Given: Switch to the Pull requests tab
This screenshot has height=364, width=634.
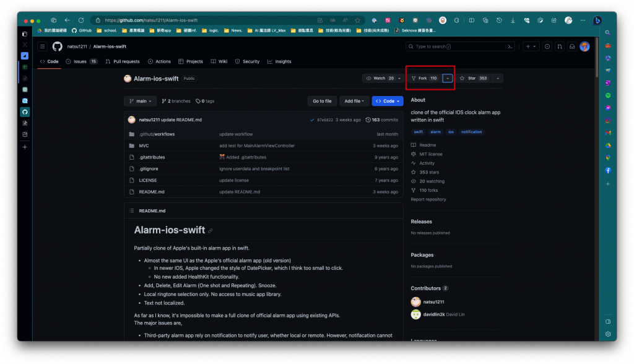Looking at the screenshot, I should (123, 61).
